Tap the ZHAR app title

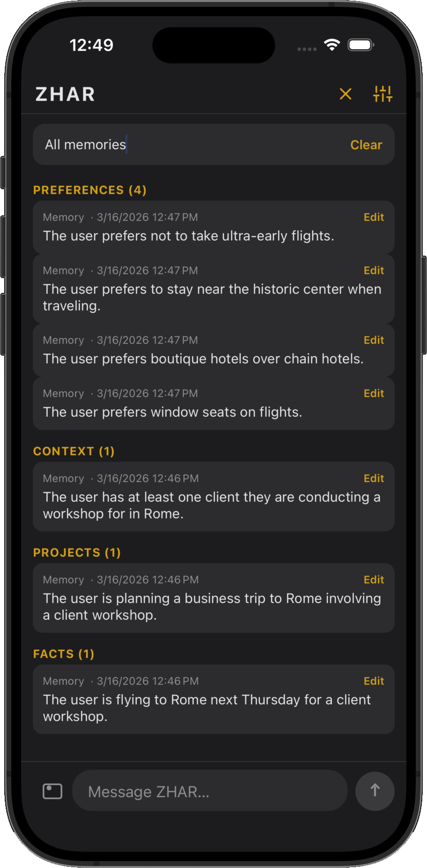(x=65, y=94)
